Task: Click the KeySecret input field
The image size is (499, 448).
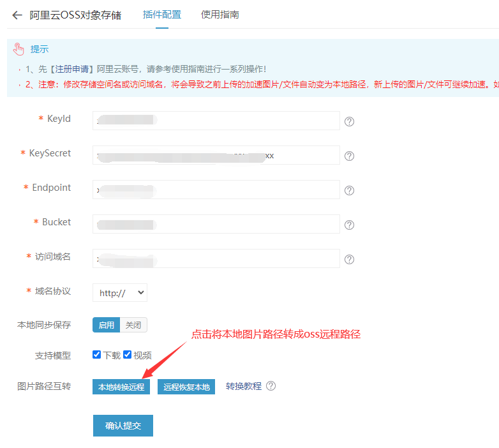Action: 216,155
